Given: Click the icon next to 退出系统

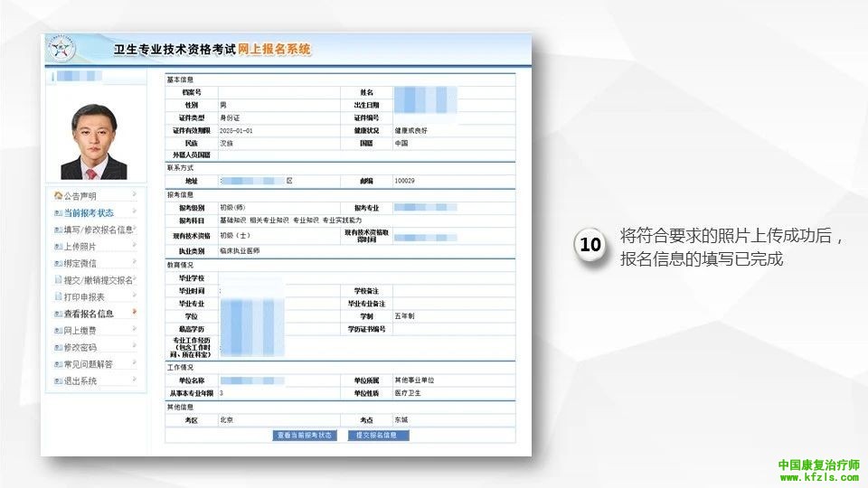Looking at the screenshot, I should coord(59,381).
